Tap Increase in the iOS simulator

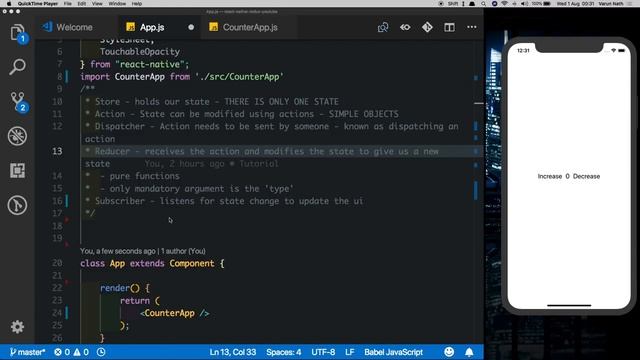550,176
